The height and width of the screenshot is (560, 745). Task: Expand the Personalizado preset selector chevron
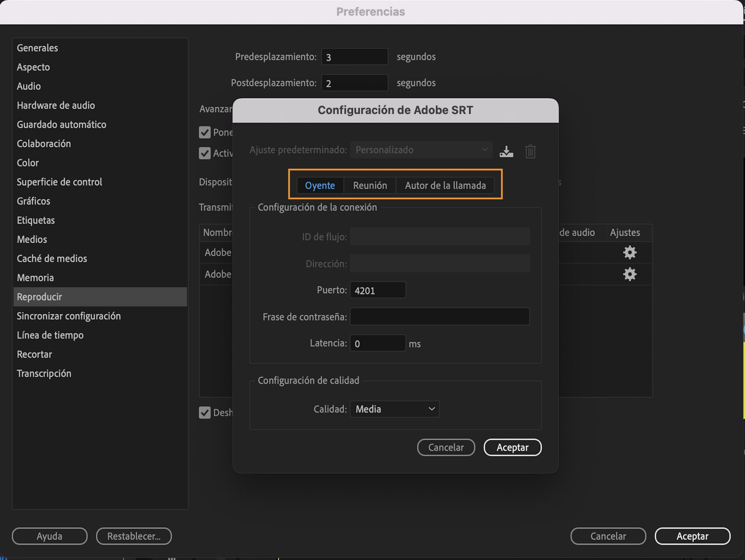click(x=484, y=150)
